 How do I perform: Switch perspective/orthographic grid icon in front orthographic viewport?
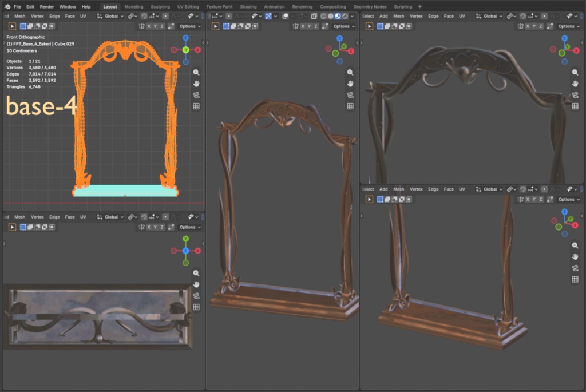pyautogui.click(x=196, y=106)
